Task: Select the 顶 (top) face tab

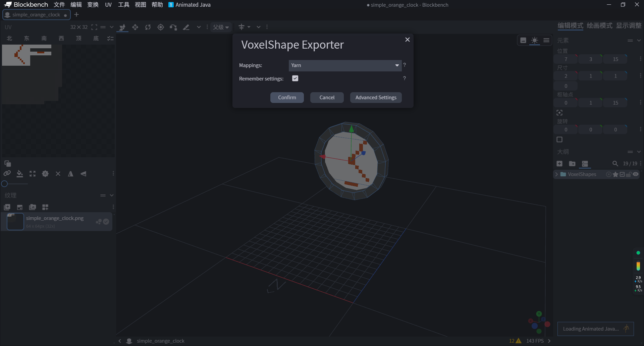Action: coord(78,38)
